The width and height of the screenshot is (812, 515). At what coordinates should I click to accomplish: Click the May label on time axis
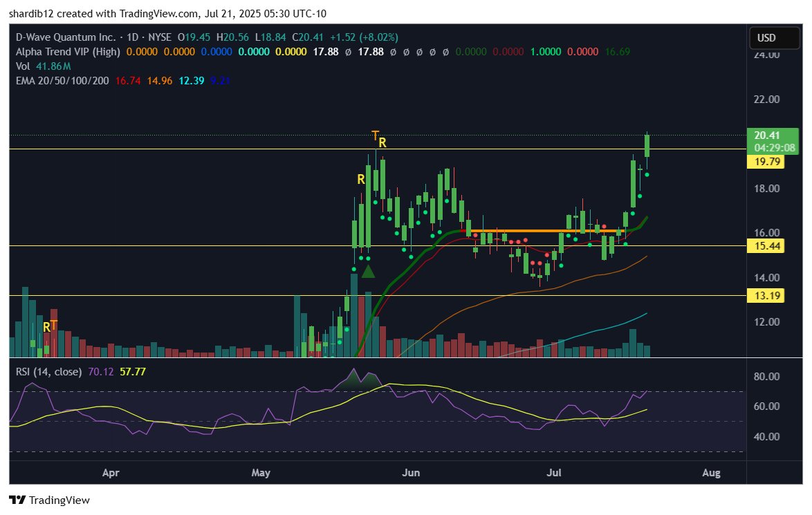coord(261,473)
